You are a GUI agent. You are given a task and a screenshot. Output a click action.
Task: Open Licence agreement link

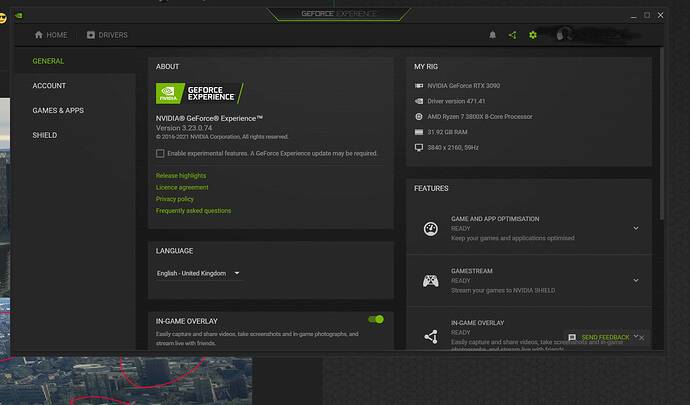point(182,187)
